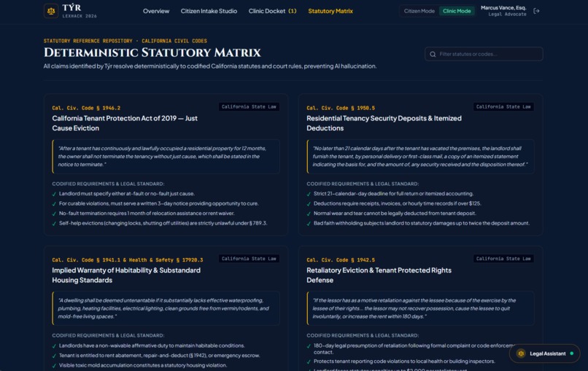The height and width of the screenshot is (371, 588).
Task: Switch to Citizen Mode
Action: [419, 11]
